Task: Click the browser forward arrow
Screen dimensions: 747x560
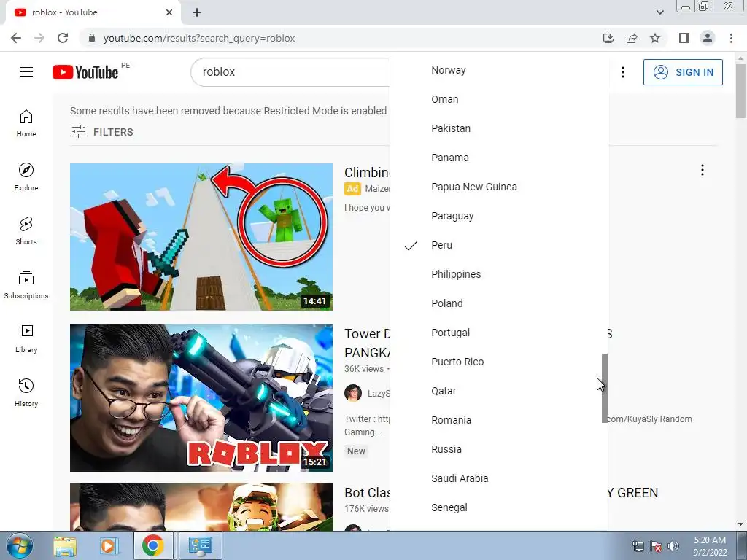Action: point(39,38)
